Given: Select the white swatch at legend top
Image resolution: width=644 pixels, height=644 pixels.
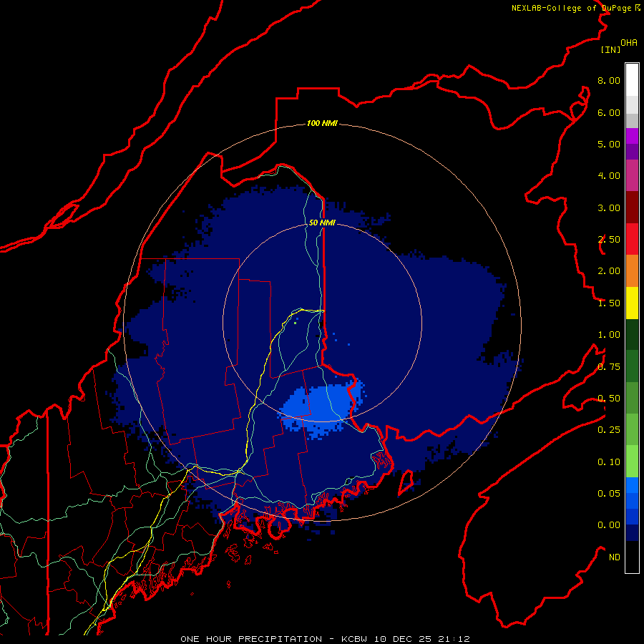Looking at the screenshot, I should (632, 79).
